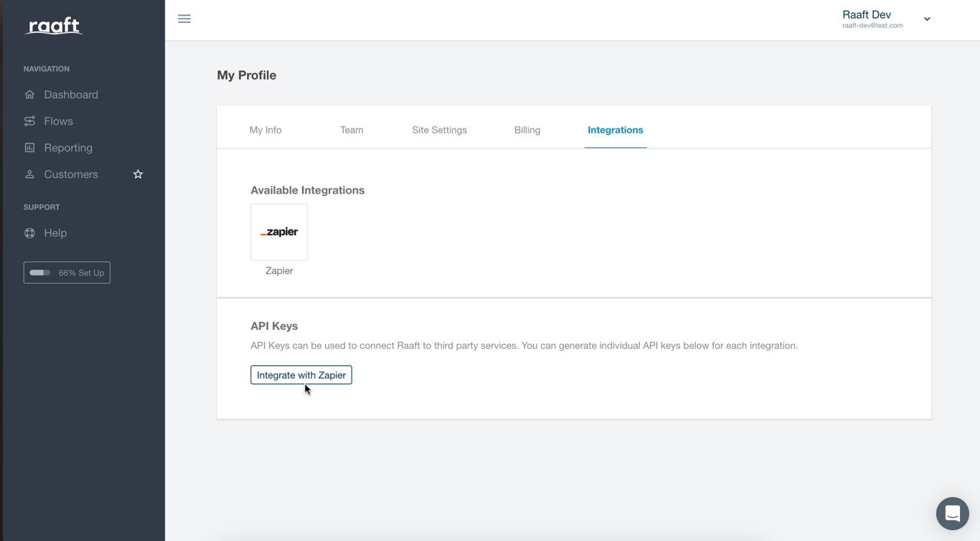Click the Zapier label under the tile
The height and width of the screenshot is (541, 980).
(279, 270)
